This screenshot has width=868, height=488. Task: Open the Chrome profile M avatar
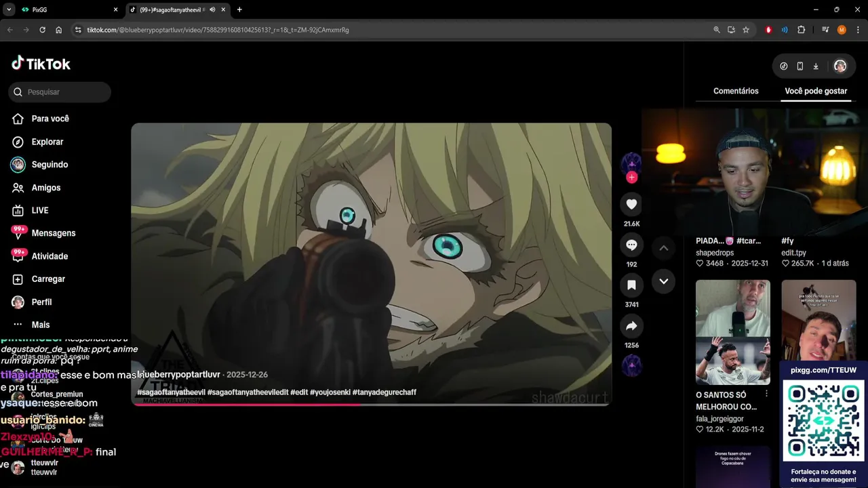[842, 30]
